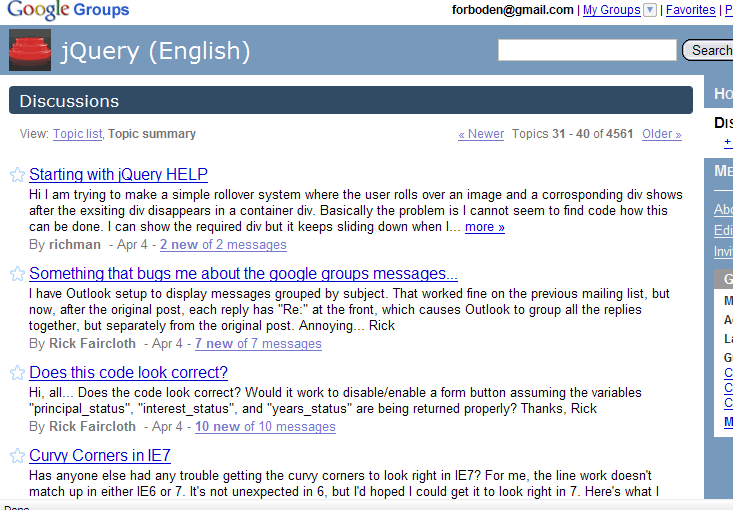
Task: Go to Older topics page
Action: click(661, 134)
